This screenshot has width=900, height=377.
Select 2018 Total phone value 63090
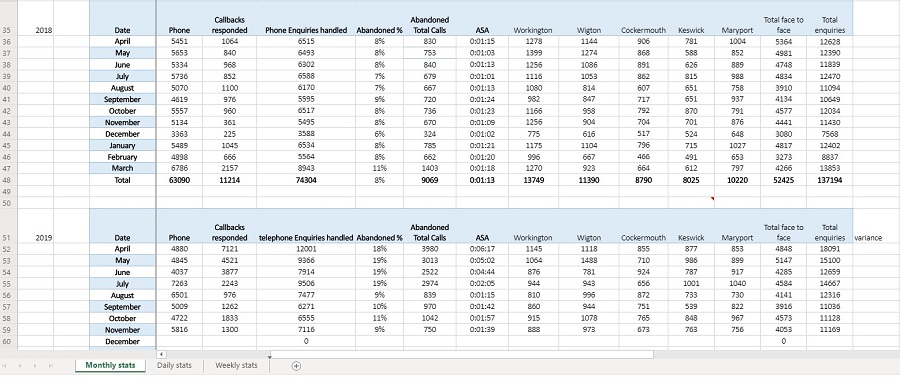pyautogui.click(x=180, y=180)
